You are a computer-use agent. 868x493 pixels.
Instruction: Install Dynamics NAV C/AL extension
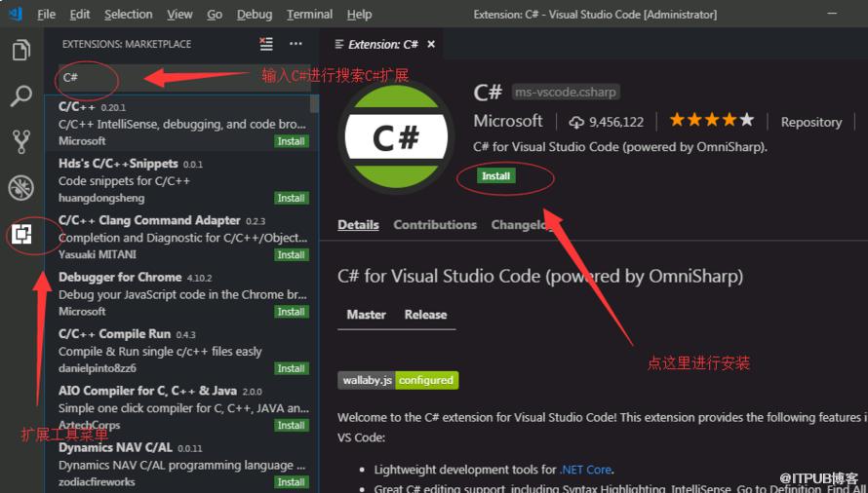click(x=292, y=482)
